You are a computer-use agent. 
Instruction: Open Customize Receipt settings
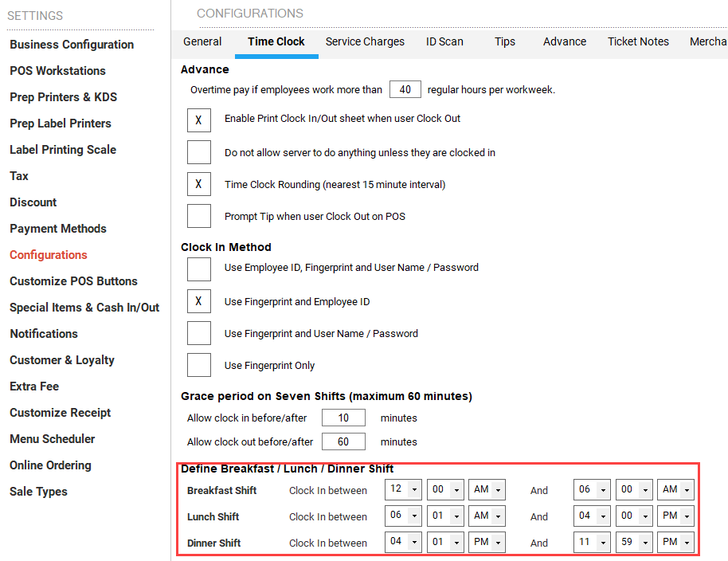61,413
